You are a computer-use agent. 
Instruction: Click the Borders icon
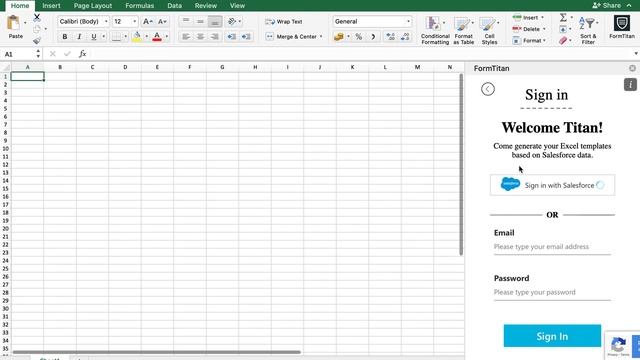coord(116,37)
